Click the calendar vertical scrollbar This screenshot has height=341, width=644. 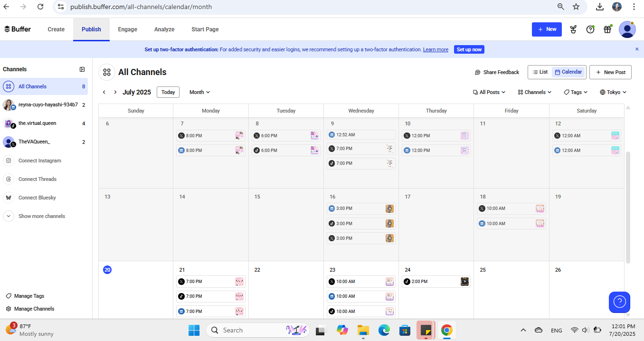628,208
